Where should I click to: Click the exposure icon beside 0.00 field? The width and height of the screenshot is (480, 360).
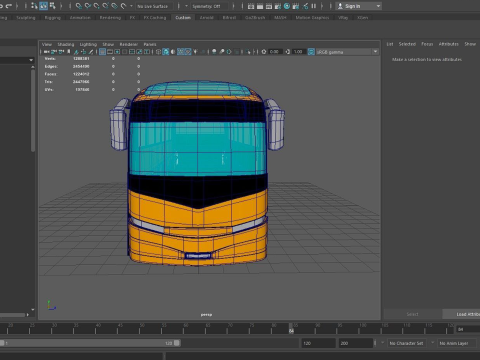(264, 52)
